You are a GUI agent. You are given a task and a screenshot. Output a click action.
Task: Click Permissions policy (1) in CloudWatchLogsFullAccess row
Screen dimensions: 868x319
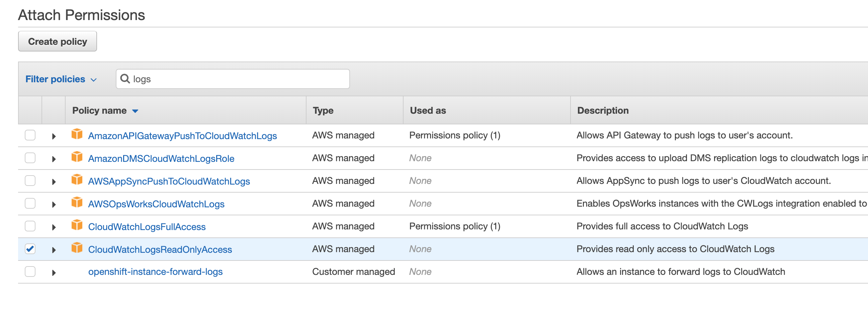coord(454,226)
